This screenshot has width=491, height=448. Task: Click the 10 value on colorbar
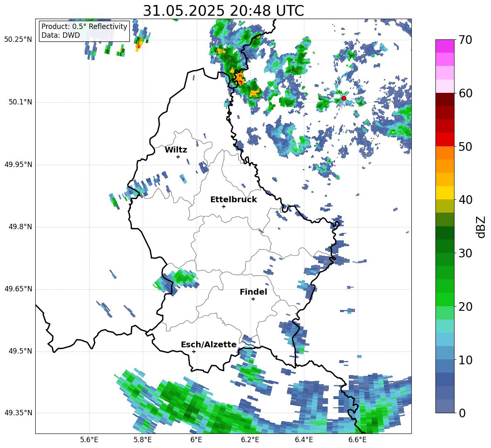(465, 360)
